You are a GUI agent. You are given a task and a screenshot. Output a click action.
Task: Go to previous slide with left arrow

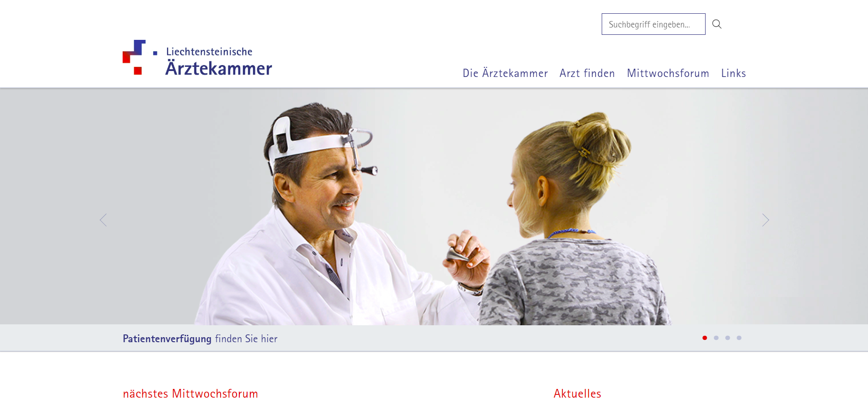pos(103,220)
